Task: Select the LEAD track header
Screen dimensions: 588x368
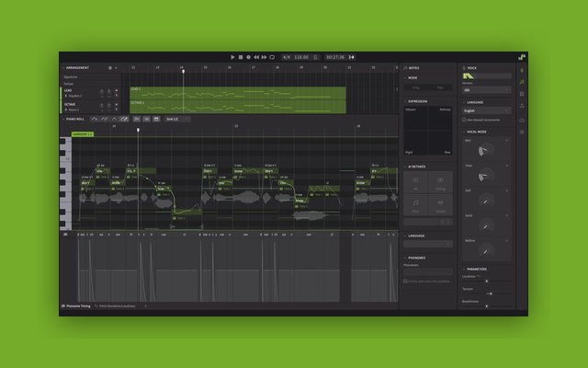Action: (90, 93)
